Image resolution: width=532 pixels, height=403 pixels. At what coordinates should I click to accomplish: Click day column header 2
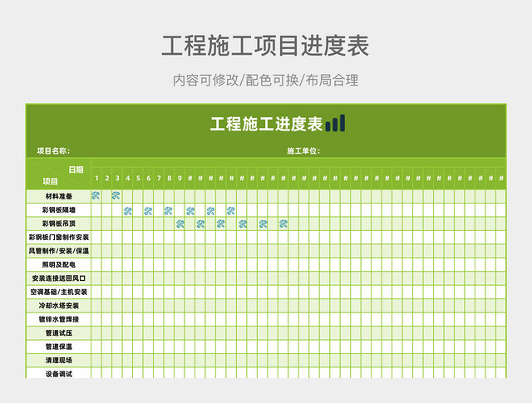[107, 178]
